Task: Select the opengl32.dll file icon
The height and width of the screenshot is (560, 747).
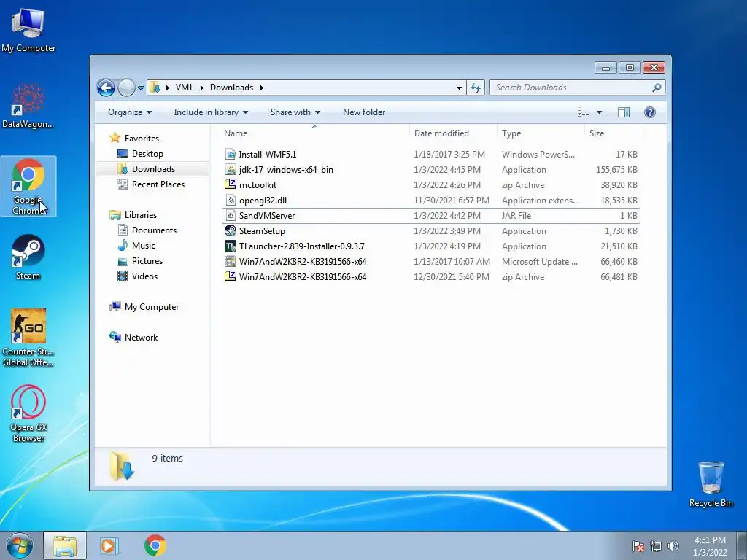Action: tap(231, 200)
